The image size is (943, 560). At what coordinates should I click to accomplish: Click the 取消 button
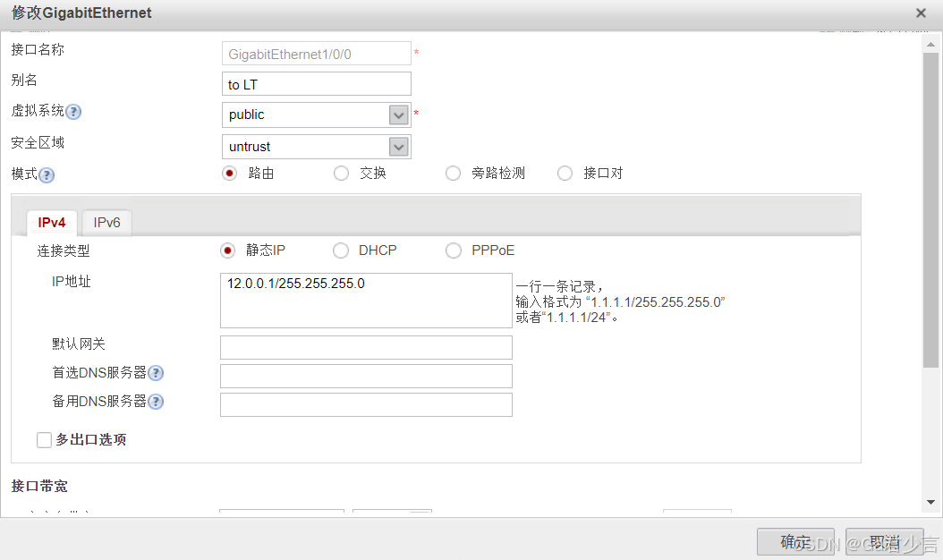(884, 542)
